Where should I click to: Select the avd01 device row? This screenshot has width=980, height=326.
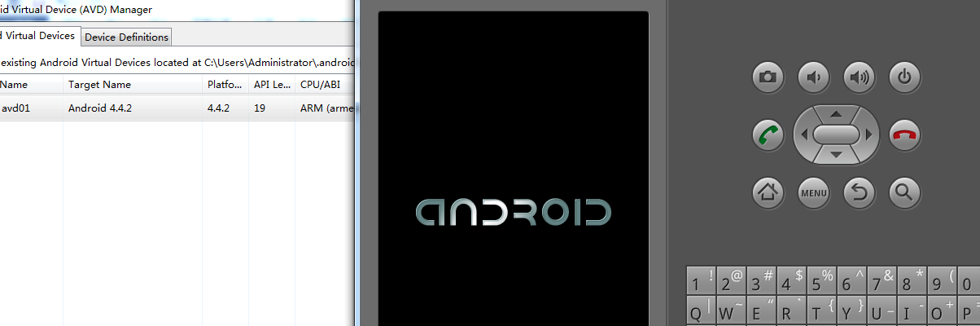pos(177,108)
